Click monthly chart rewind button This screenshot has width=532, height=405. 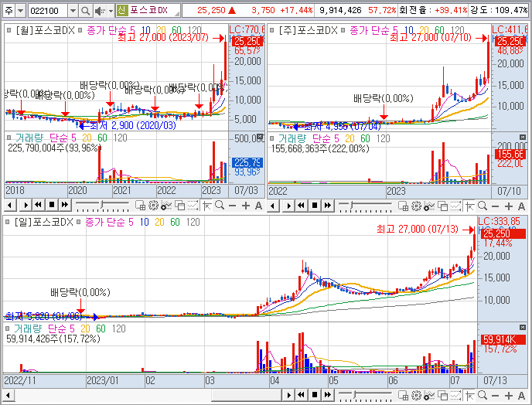[39, 205]
